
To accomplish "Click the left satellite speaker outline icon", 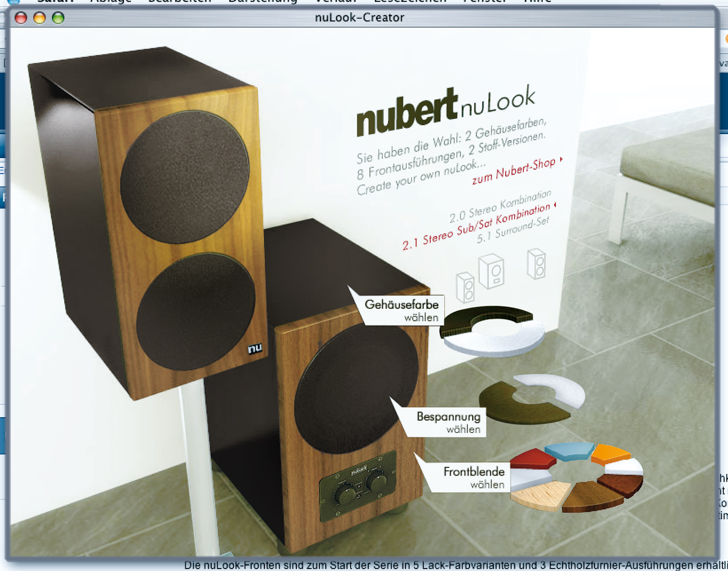I will click(465, 287).
